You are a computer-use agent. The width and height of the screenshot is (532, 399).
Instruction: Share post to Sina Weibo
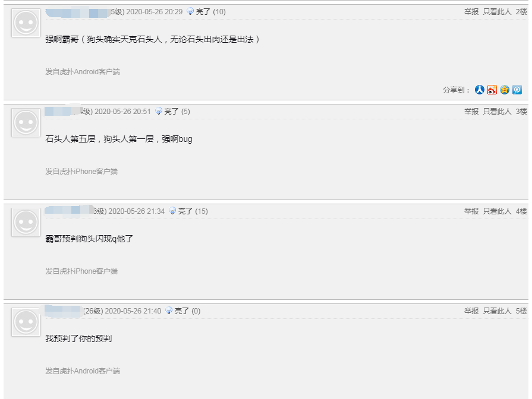pos(492,90)
